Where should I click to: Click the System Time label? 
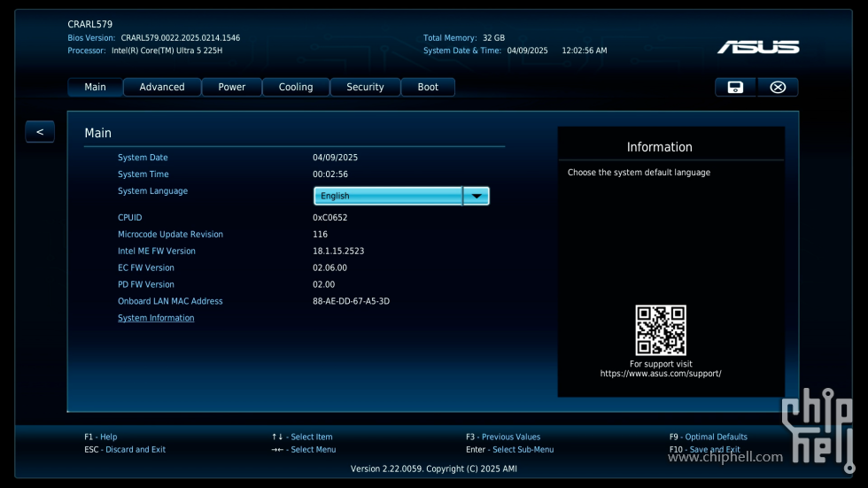click(x=143, y=174)
